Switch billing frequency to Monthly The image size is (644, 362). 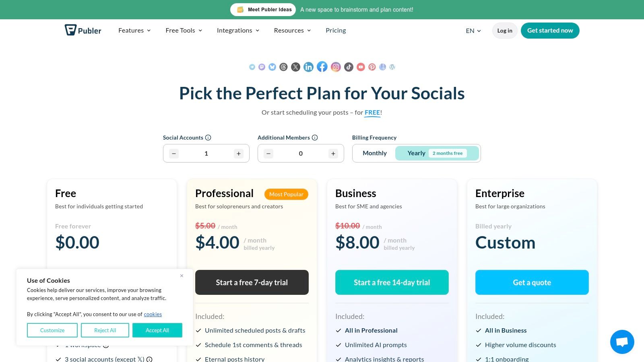tap(374, 153)
